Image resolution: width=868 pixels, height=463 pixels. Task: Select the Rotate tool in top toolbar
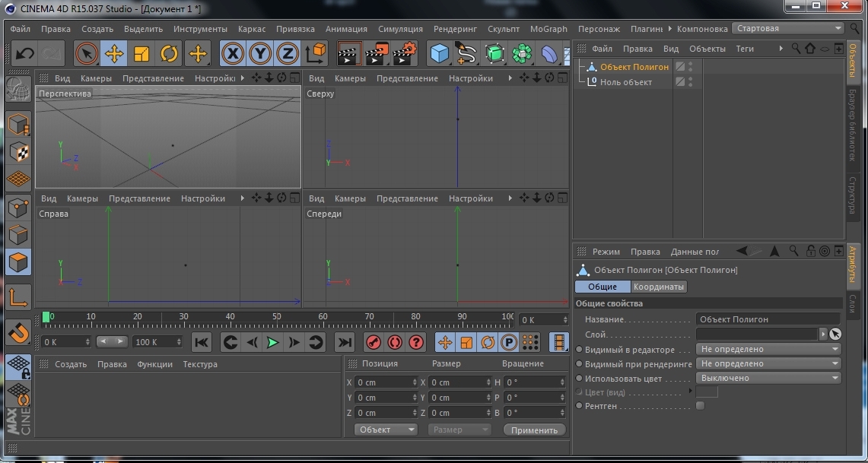(x=169, y=54)
